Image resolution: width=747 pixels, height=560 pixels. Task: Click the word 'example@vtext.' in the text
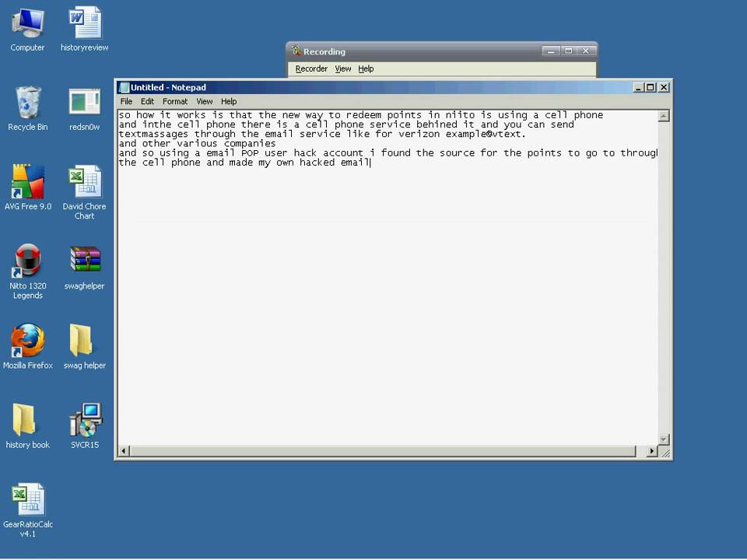tap(486, 135)
